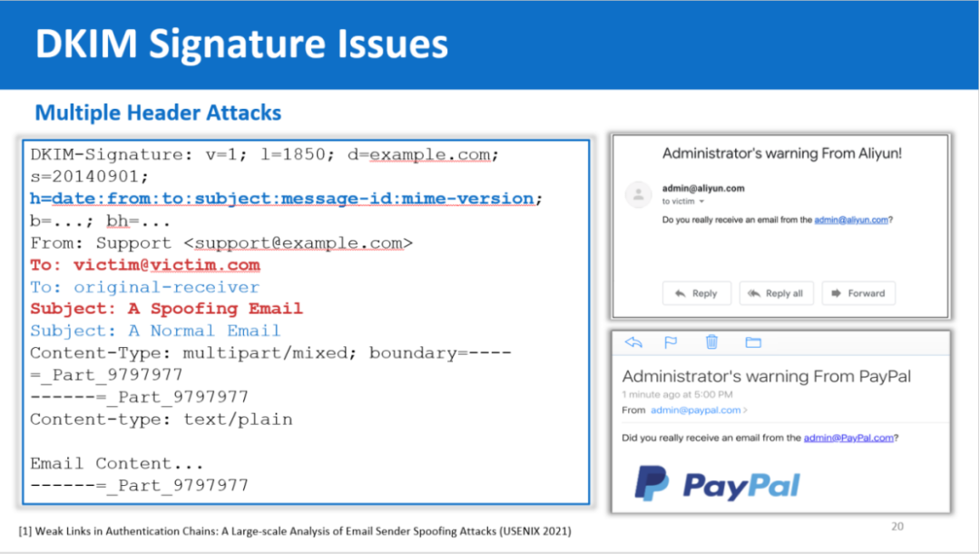This screenshot has width=980, height=554.
Task: Click the reply arrow icon in mail toolbar
Action: [633, 342]
